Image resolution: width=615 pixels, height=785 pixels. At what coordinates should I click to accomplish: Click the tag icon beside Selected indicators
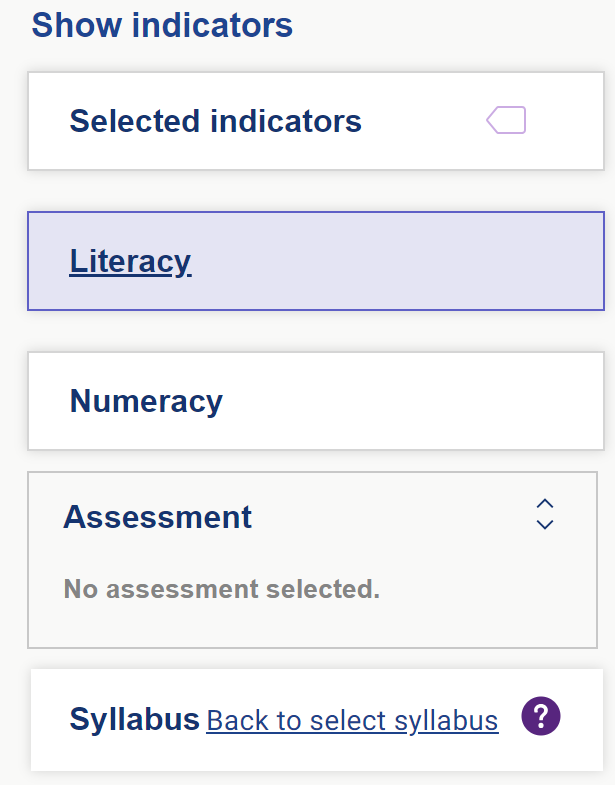pos(506,120)
